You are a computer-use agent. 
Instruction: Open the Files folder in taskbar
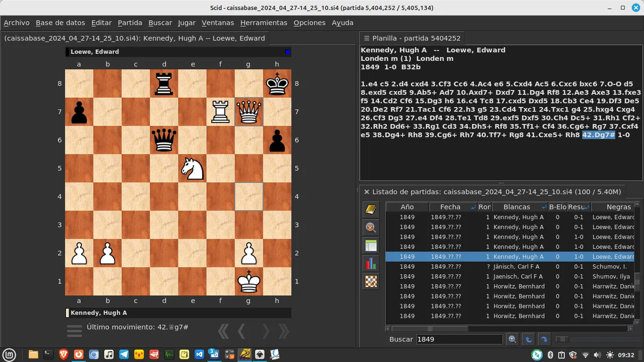tap(33, 354)
